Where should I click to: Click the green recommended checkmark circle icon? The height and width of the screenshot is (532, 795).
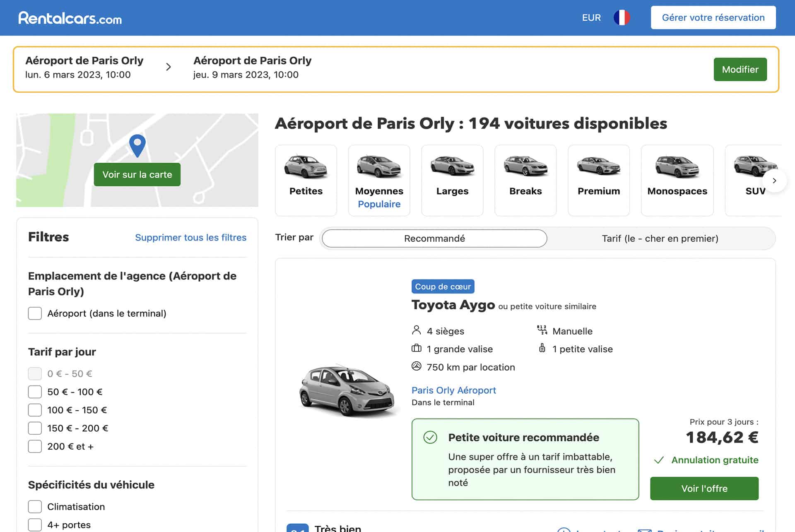pyautogui.click(x=430, y=437)
